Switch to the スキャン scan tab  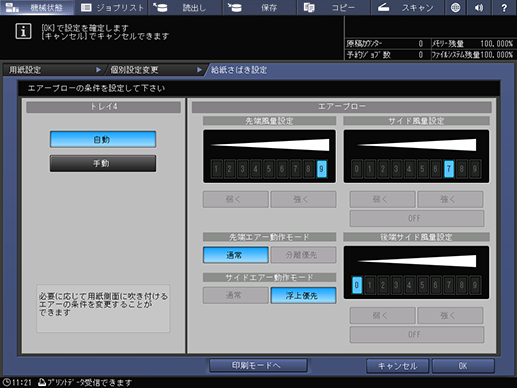coord(408,7)
